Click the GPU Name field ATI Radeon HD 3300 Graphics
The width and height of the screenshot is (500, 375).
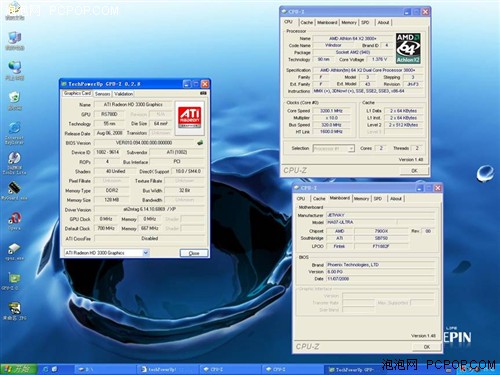pyautogui.click(x=133, y=104)
